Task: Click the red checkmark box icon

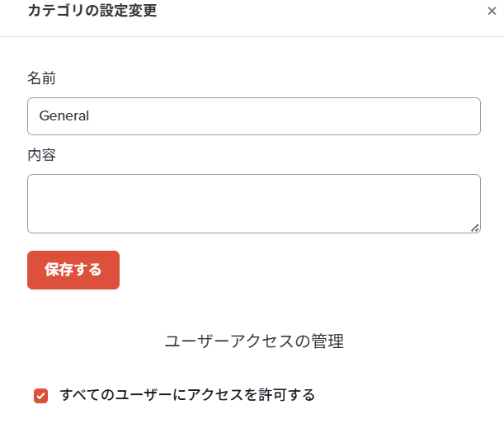Action: coord(41,396)
